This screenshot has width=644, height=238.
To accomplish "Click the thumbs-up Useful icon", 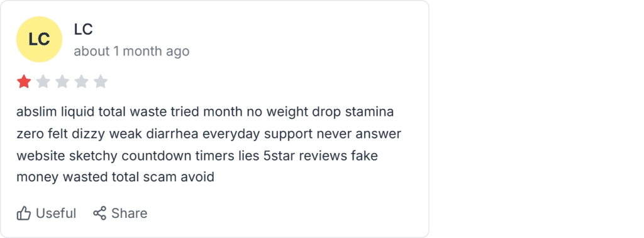I will 24,213.
